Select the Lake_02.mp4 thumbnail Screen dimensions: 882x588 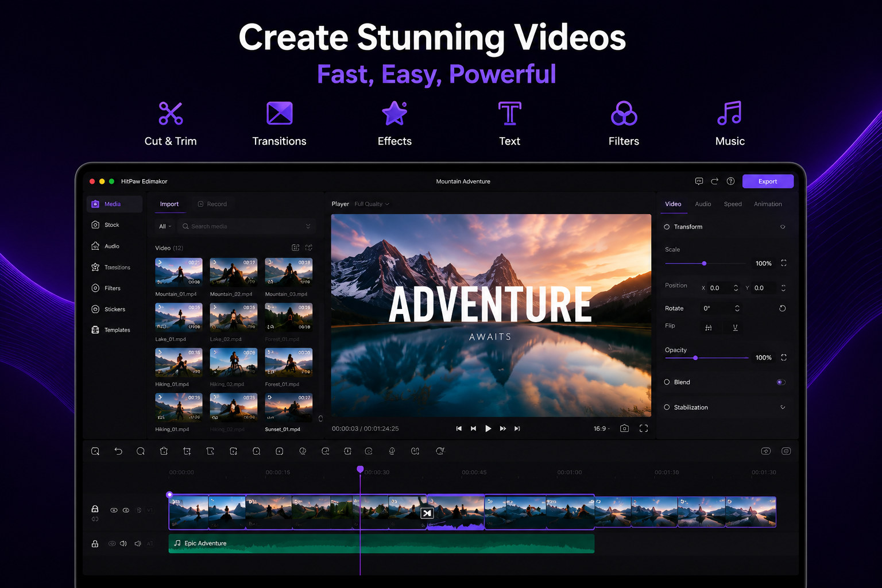point(233,317)
